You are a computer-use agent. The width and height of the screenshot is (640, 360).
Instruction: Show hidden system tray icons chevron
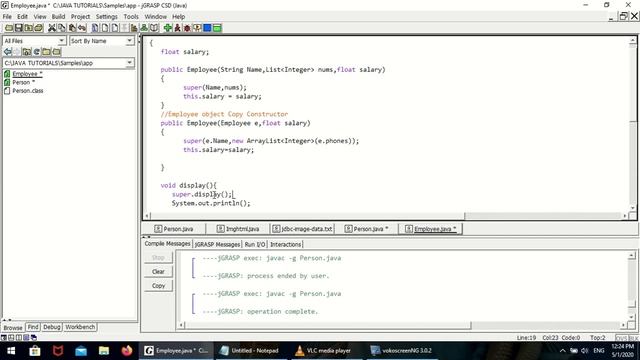coord(562,351)
